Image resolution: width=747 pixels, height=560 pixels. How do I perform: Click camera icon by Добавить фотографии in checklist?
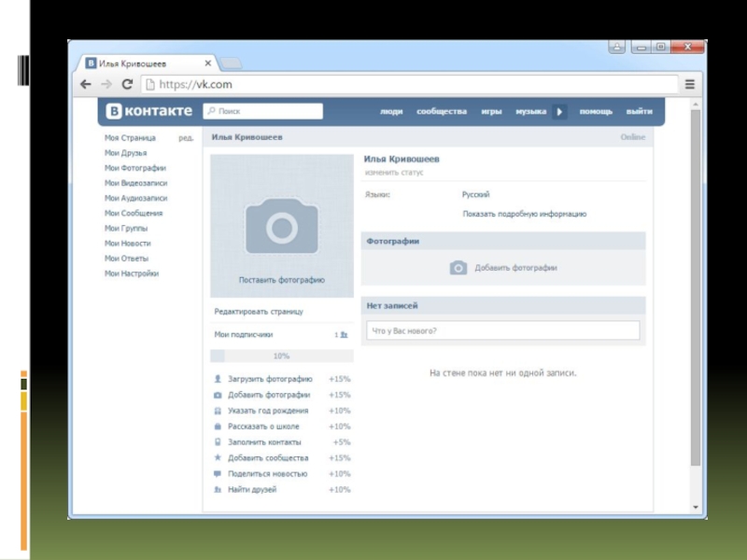click(218, 395)
